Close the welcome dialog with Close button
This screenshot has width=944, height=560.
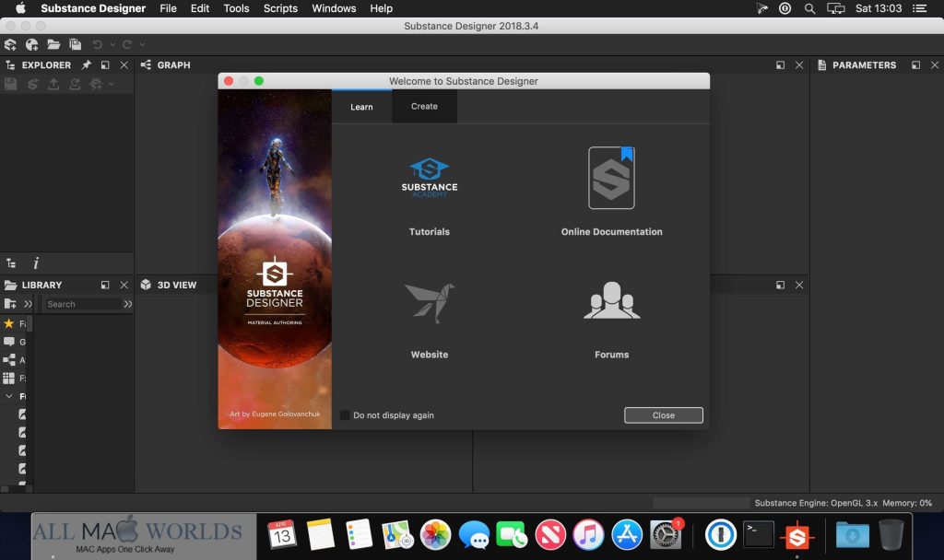point(664,415)
